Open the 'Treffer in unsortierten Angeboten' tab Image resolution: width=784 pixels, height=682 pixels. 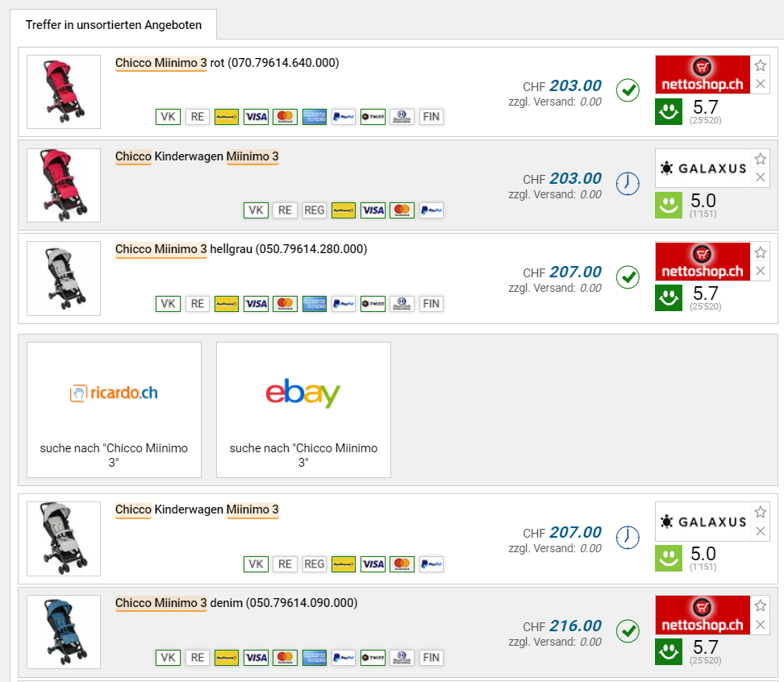[114, 25]
